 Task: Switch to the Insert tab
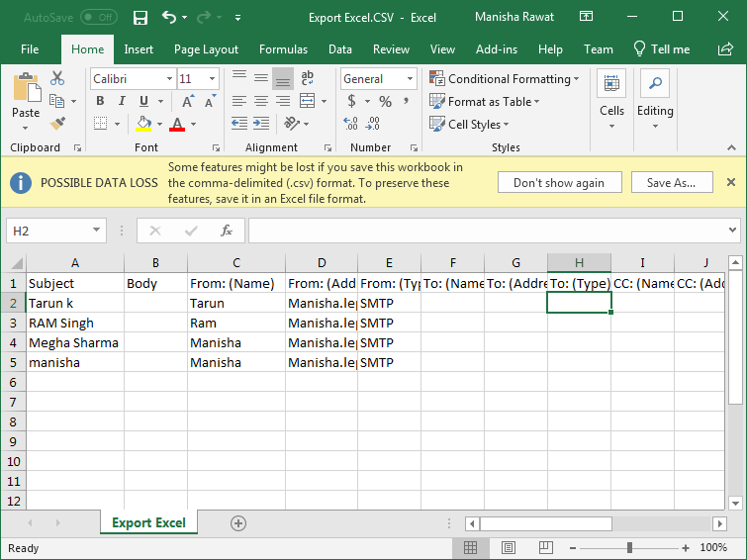pos(139,49)
